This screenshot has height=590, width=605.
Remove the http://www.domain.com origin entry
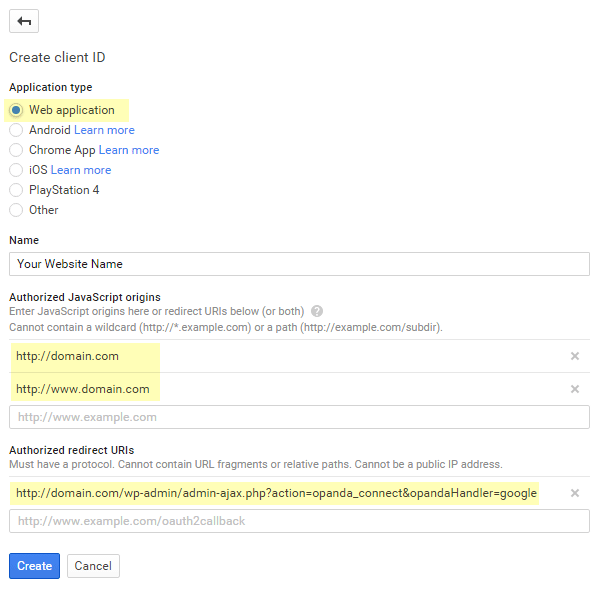(575, 389)
